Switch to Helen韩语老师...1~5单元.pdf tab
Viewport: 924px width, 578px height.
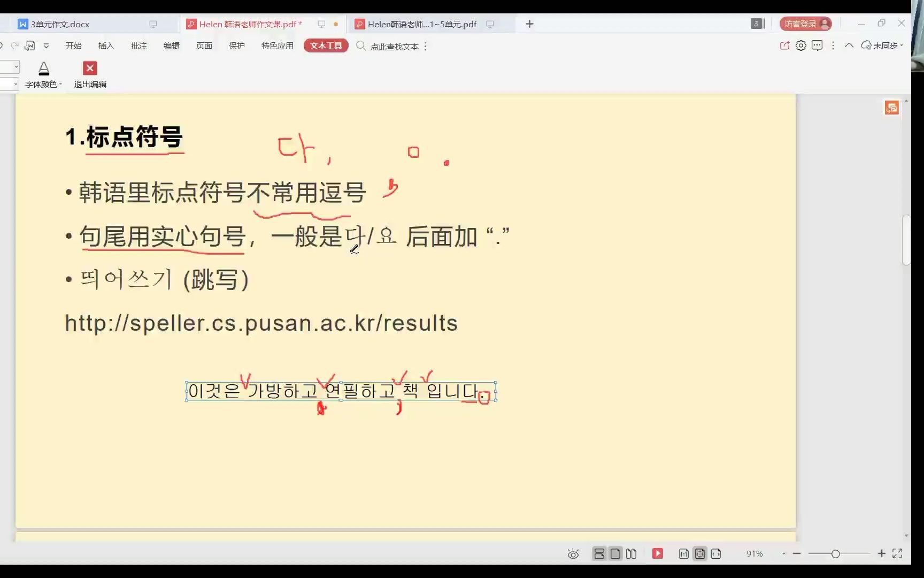430,24
